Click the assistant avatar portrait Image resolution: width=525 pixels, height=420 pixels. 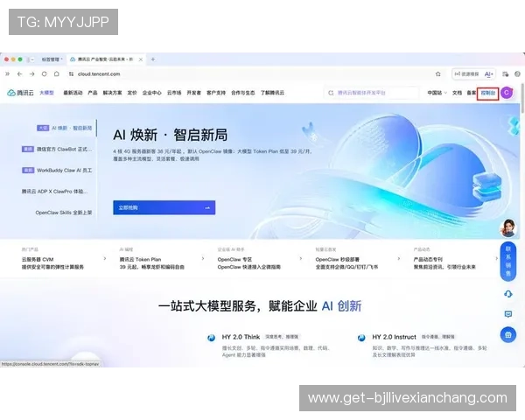point(508,228)
